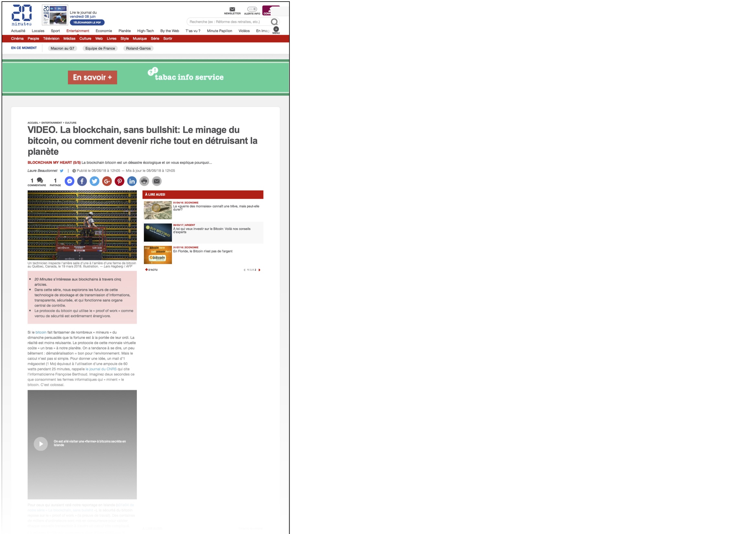756x534 pixels.
Task: Open the bitcoin farm main photo
Action: tap(82, 225)
